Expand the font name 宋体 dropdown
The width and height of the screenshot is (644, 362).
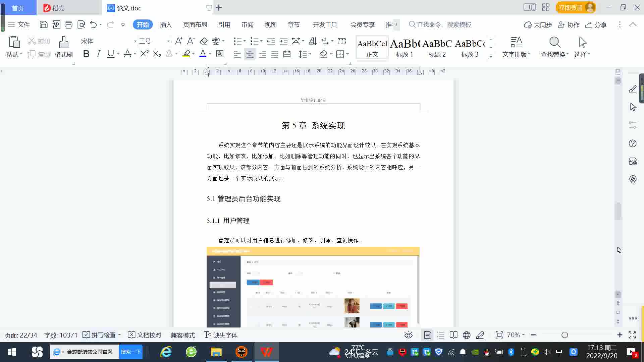(135, 41)
